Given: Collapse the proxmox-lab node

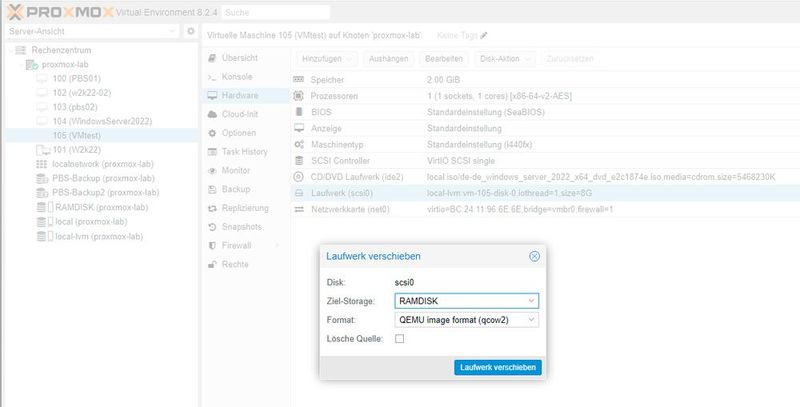Looking at the screenshot, I should point(21,64).
